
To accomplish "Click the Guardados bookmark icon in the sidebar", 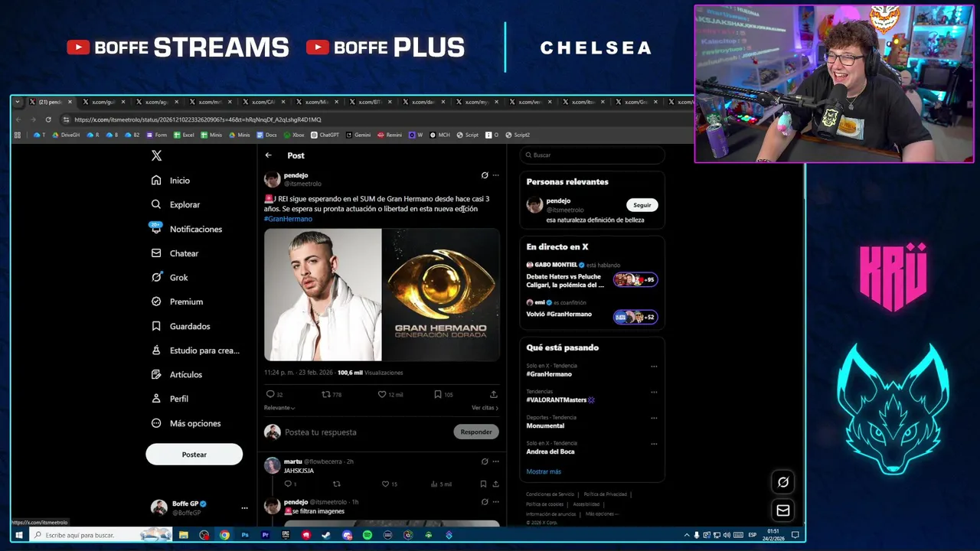I will [156, 326].
